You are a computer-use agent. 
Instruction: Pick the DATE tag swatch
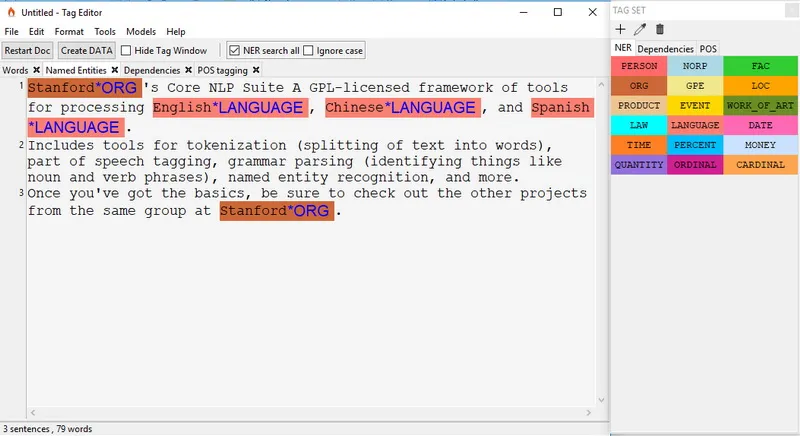point(760,125)
